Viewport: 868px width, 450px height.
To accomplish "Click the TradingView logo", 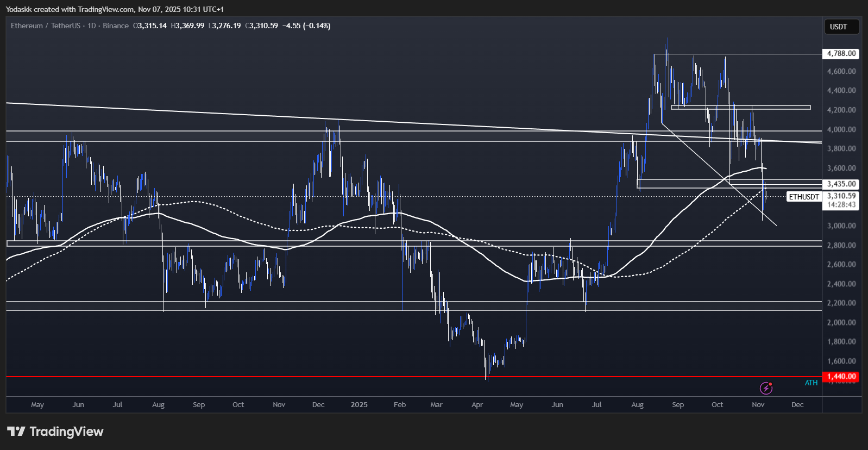I will [55, 432].
